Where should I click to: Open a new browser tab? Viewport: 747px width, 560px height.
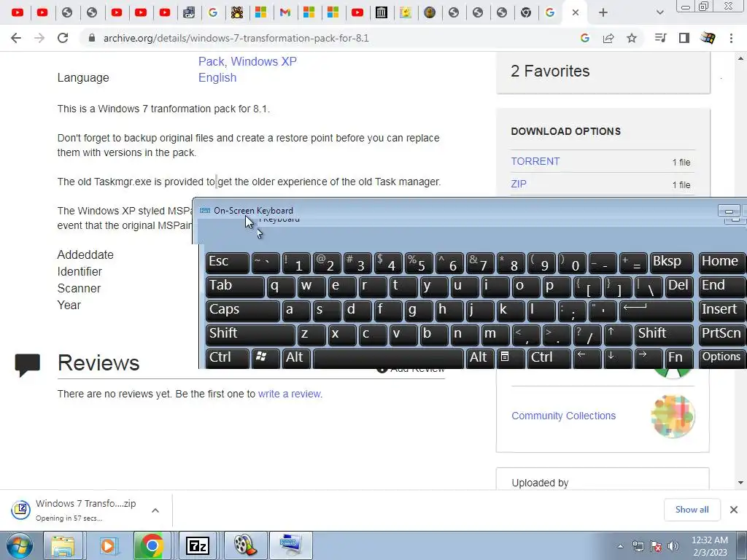click(x=603, y=13)
